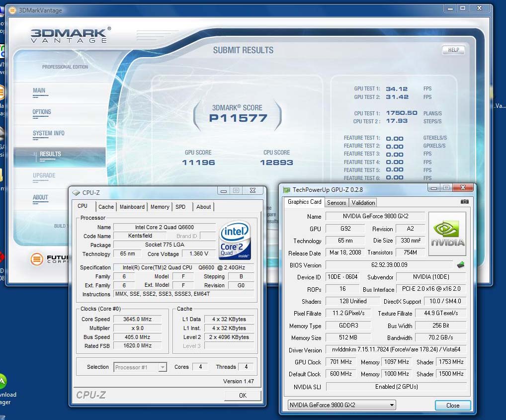Take a GPU-Z screenshot with camera icon
The height and width of the screenshot is (420, 506).
click(464, 202)
